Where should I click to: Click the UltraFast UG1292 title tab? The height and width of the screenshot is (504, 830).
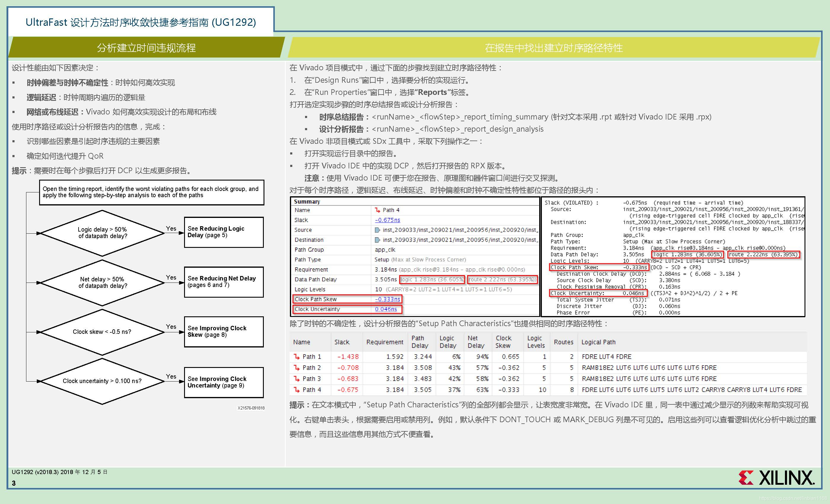(141, 22)
